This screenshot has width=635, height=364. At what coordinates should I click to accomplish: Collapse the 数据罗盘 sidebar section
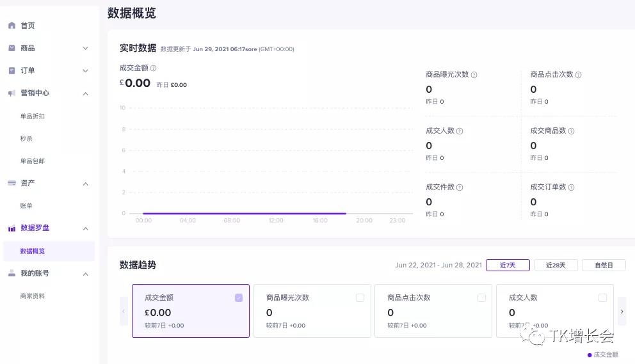click(86, 228)
